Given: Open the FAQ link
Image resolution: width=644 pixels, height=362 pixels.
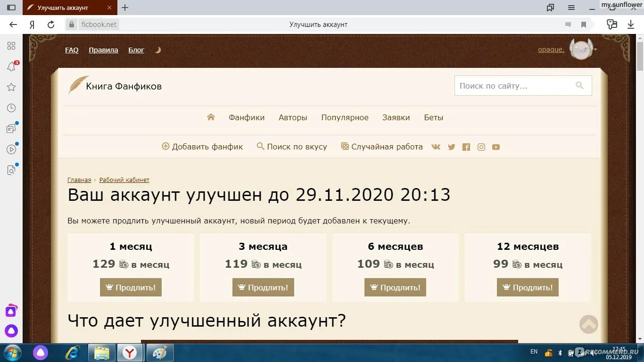Looking at the screenshot, I should click(72, 50).
